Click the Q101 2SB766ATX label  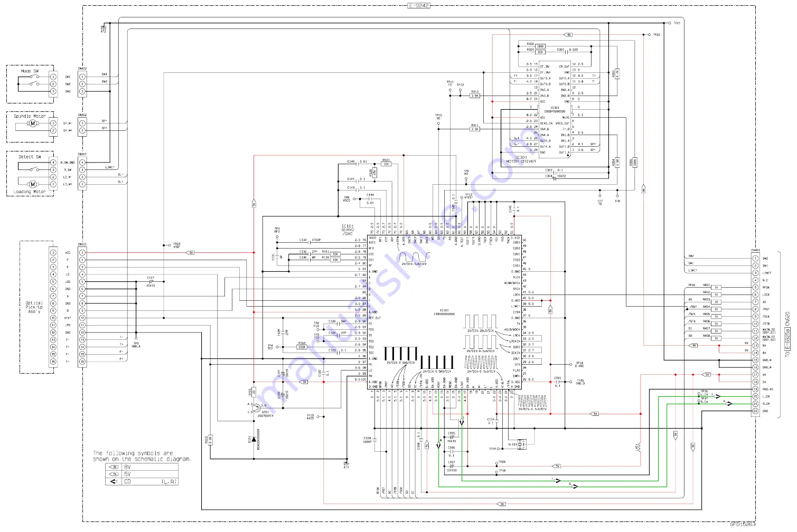pyautogui.click(x=266, y=414)
